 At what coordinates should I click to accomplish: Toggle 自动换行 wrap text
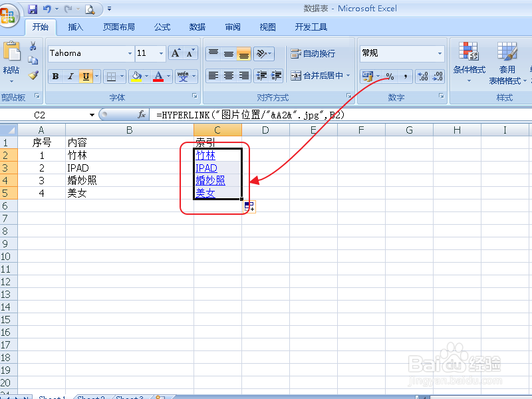[313, 53]
